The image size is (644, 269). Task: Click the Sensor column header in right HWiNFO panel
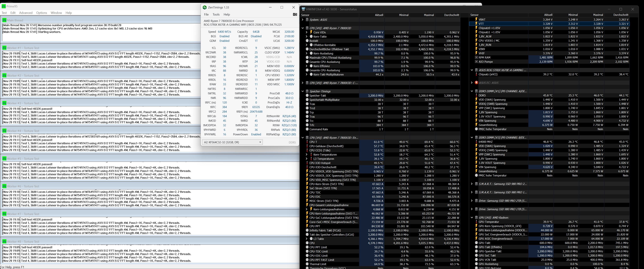(x=499, y=15)
